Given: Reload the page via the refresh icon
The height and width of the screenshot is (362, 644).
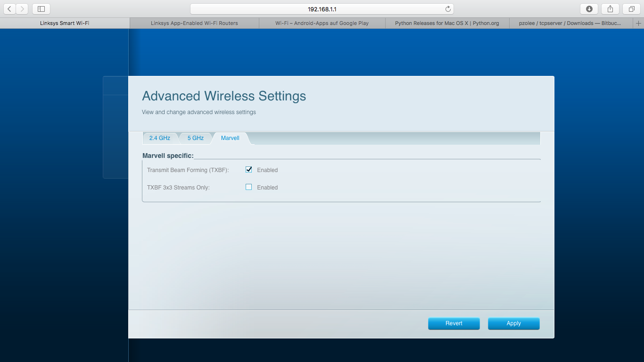Looking at the screenshot, I should click(x=447, y=8).
